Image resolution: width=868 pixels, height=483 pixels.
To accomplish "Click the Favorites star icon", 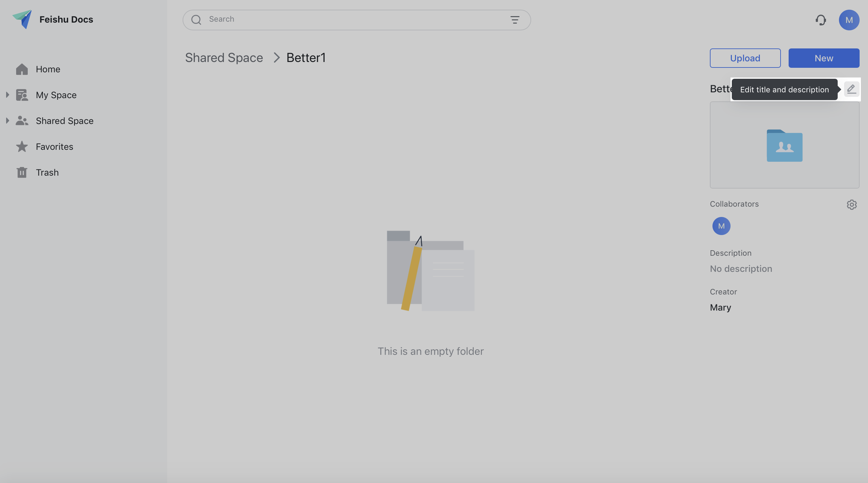I will (22, 147).
